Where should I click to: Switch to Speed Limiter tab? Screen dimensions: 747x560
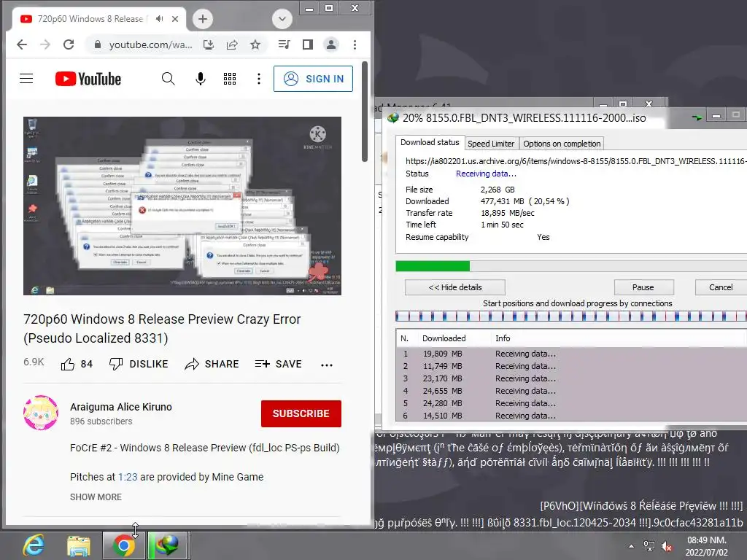coord(491,144)
